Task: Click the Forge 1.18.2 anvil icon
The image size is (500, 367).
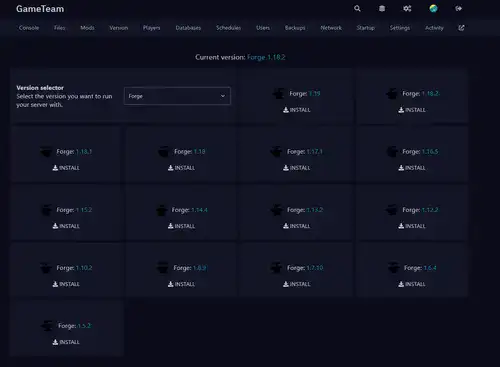Action: point(392,94)
